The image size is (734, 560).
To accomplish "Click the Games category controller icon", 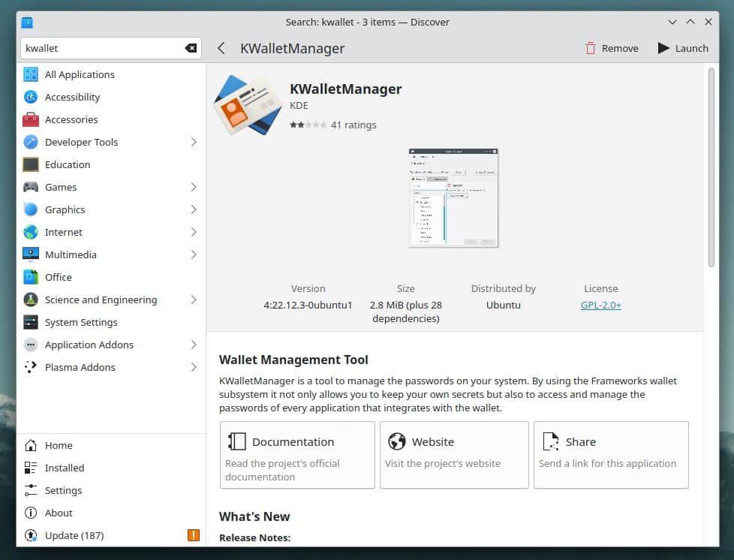I will click(31, 187).
